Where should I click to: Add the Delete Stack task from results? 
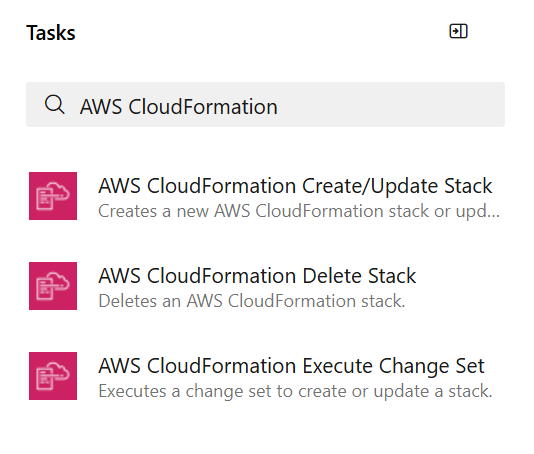coord(265,286)
